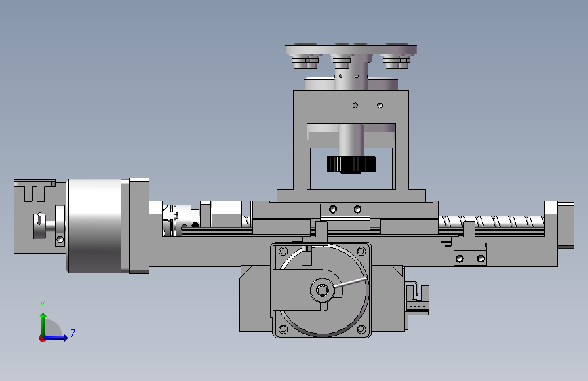
Task: Select the shaft coupling beside the motor flange
Action: [x=181, y=220]
